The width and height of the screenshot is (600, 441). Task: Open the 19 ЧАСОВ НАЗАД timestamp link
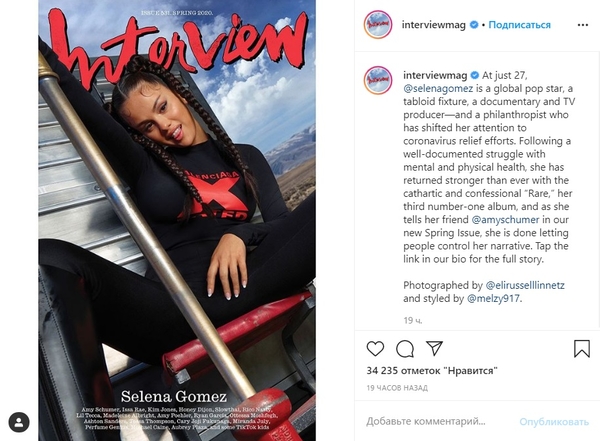pos(397,388)
